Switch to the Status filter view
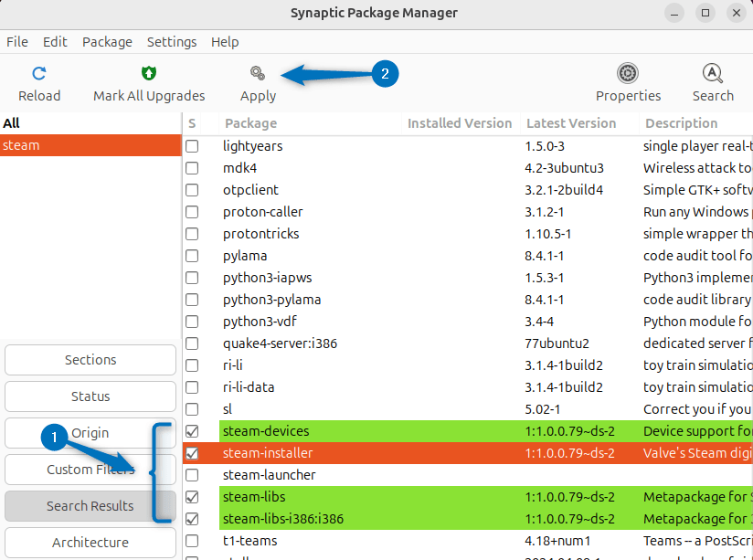Viewport: 753px width, 560px height. pos(90,396)
